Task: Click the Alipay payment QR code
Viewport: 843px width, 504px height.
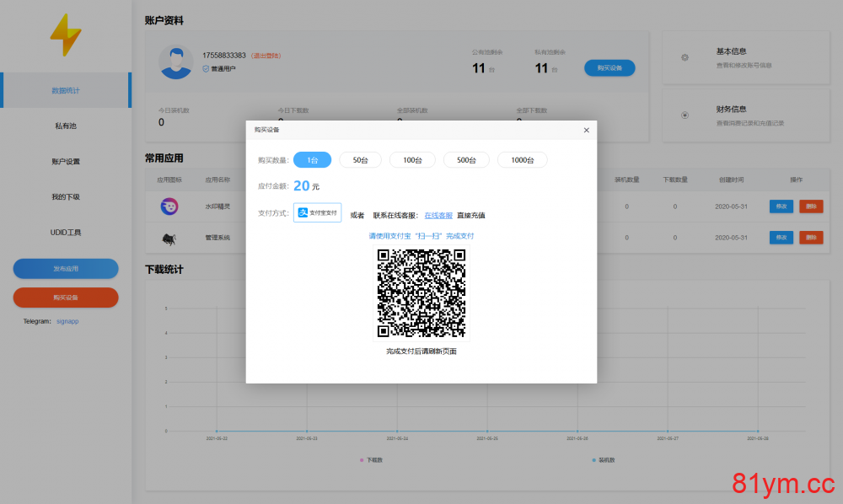Action: pyautogui.click(x=422, y=292)
